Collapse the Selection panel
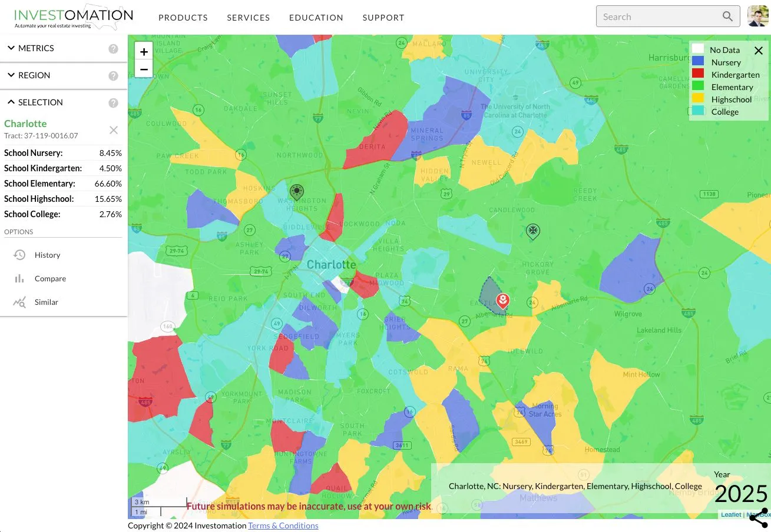Screen dimensions: 771x532 click(x=64, y=102)
